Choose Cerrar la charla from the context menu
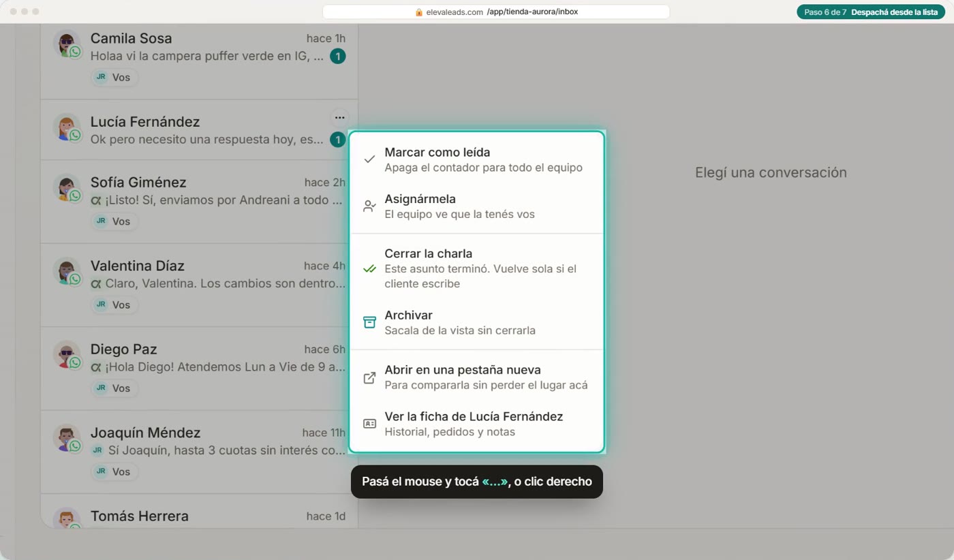 click(x=477, y=268)
